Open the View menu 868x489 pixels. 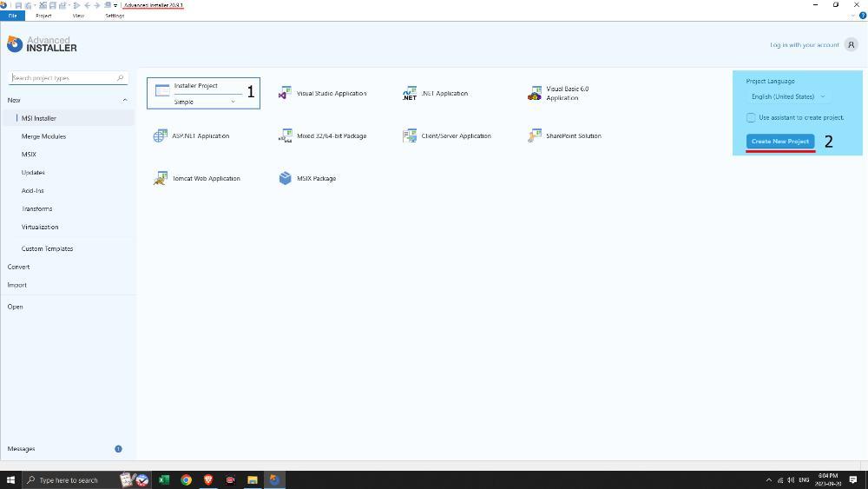point(79,16)
